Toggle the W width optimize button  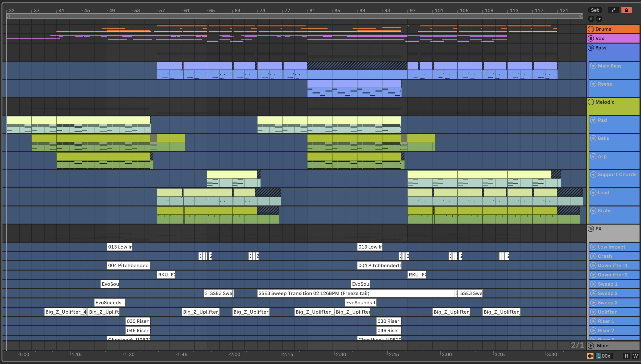pos(636,356)
